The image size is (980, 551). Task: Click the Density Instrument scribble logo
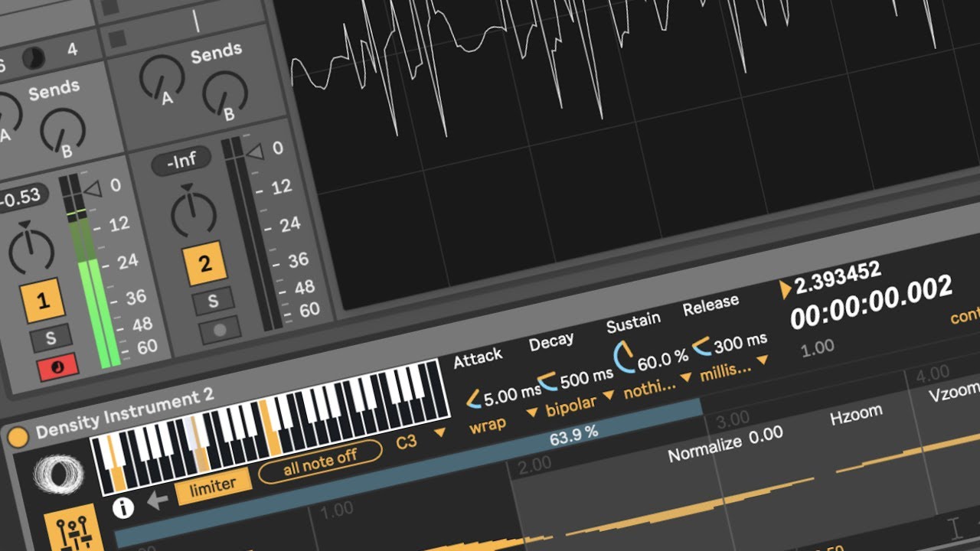58,474
